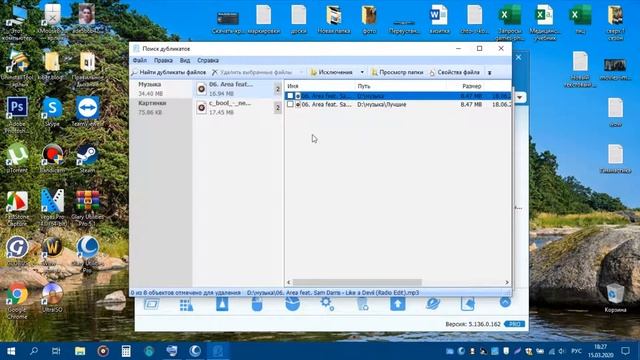Click the 'Просмотр папки' toolbar button

397,72
